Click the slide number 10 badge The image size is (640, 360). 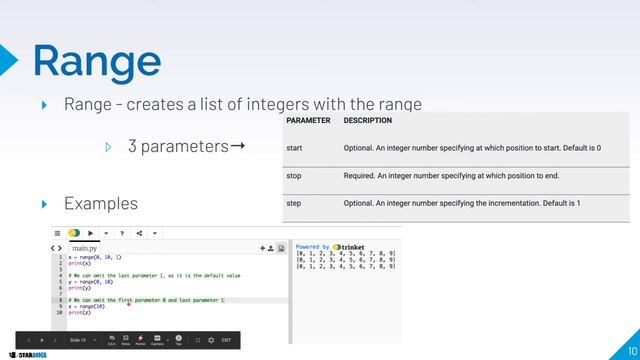pos(632,351)
